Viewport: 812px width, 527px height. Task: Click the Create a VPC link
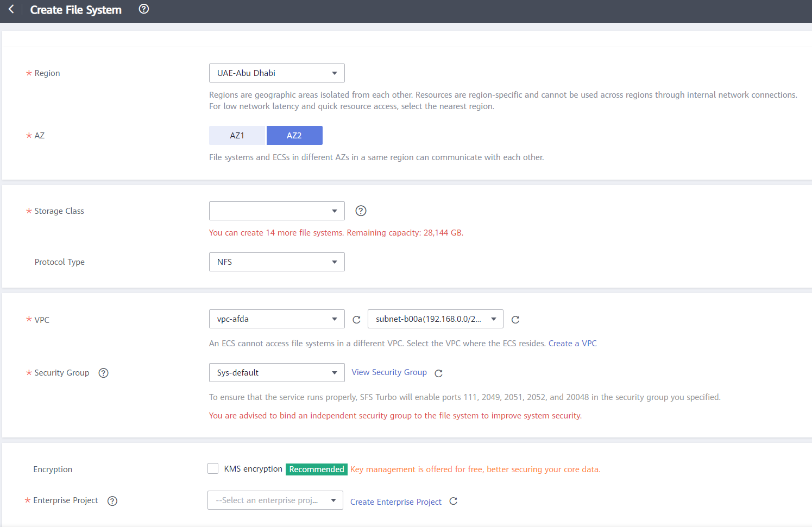572,344
